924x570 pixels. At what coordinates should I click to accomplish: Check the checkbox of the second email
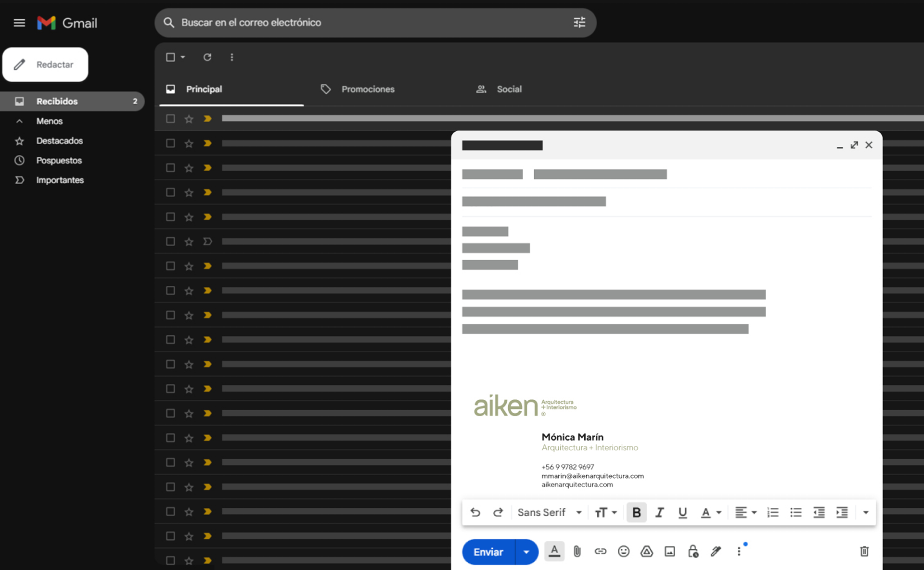click(x=170, y=143)
